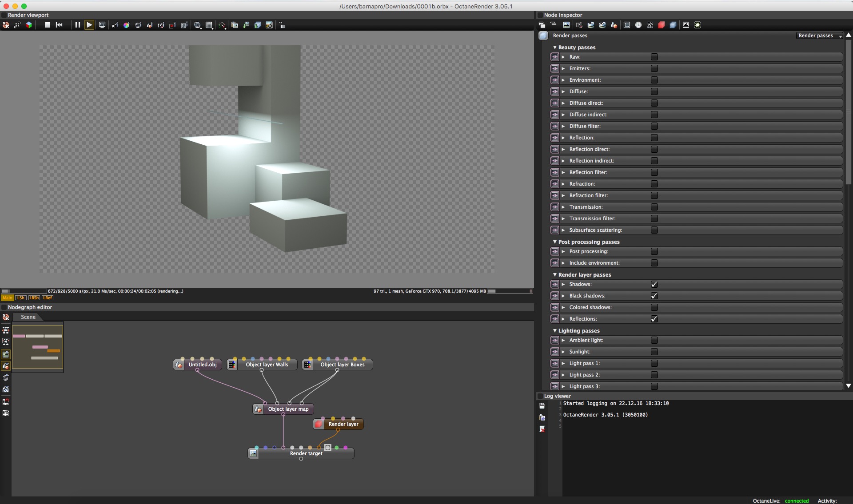Click the nodegraph minimap thumbnail
The height and width of the screenshot is (504, 853).
[x=38, y=347]
